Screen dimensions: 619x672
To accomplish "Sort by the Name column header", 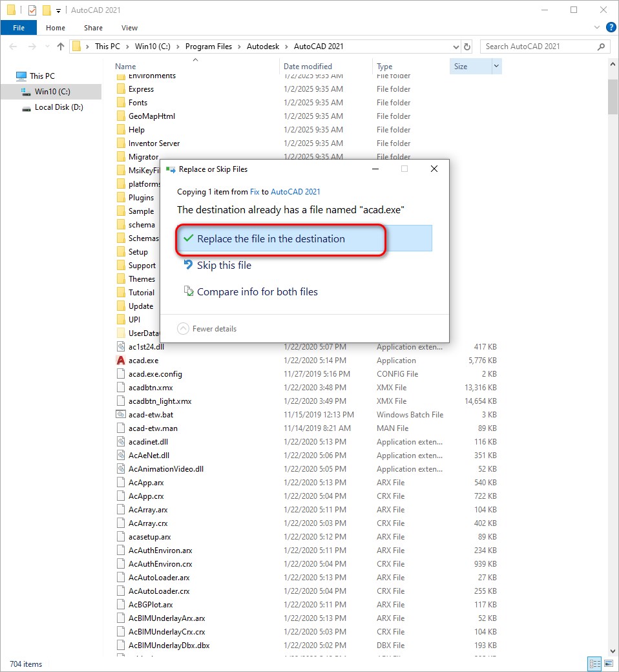I will pyautogui.click(x=125, y=67).
